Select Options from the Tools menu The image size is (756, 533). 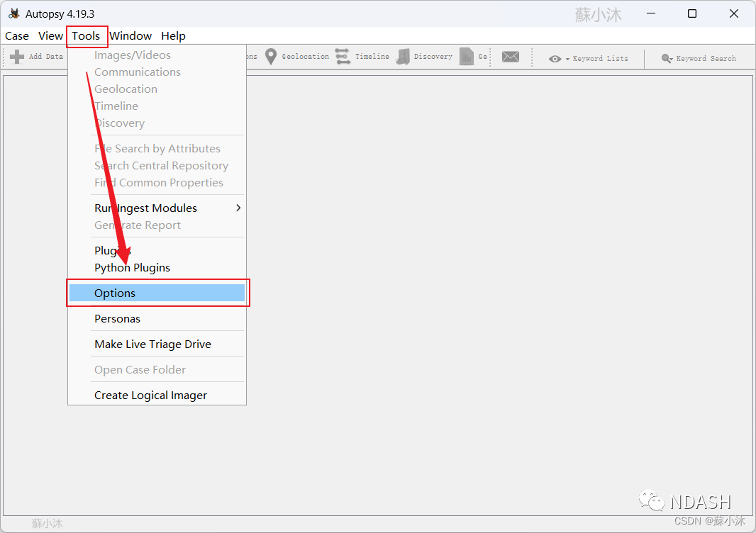(157, 293)
